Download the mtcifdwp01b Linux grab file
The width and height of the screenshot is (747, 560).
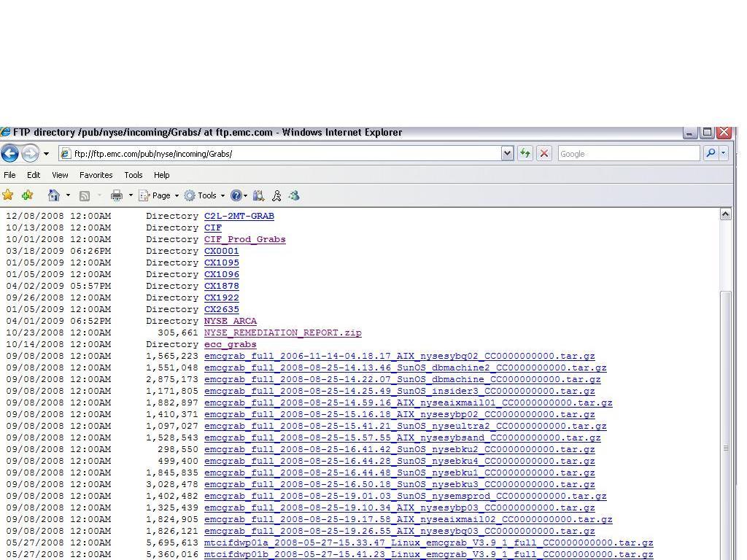pos(429,554)
